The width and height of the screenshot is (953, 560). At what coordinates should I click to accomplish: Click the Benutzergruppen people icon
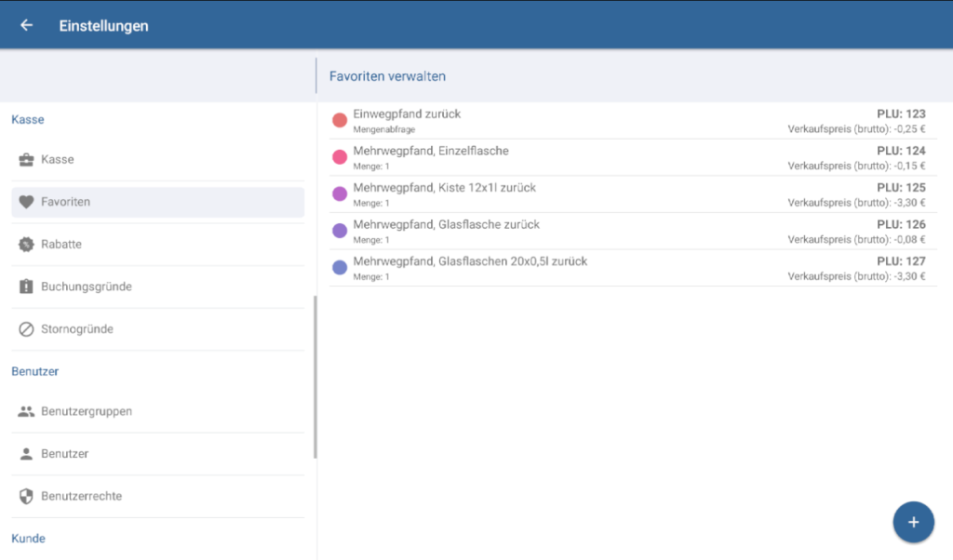pos(26,411)
